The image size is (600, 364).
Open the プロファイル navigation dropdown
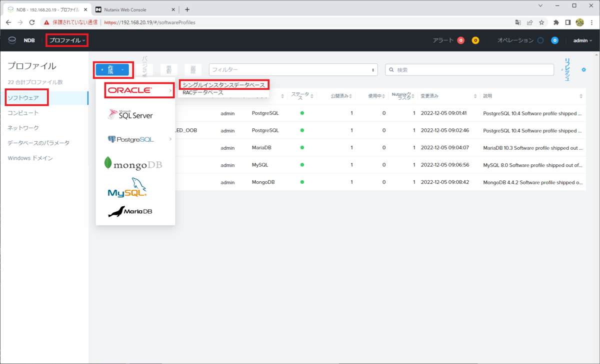67,40
